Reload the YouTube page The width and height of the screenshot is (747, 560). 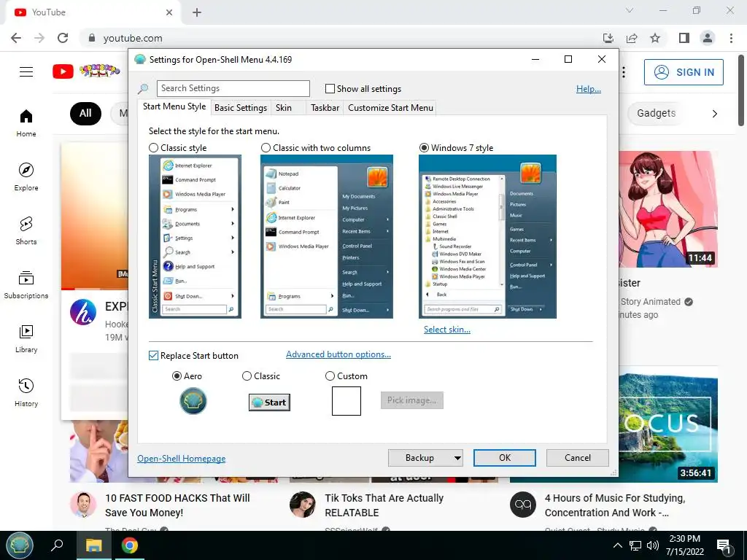[x=63, y=38]
